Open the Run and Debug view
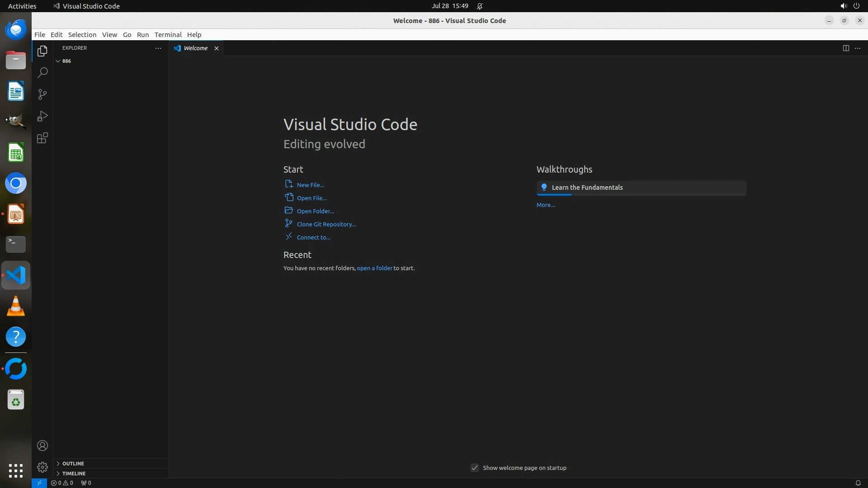Screen dimensions: 868x488 [42, 116]
